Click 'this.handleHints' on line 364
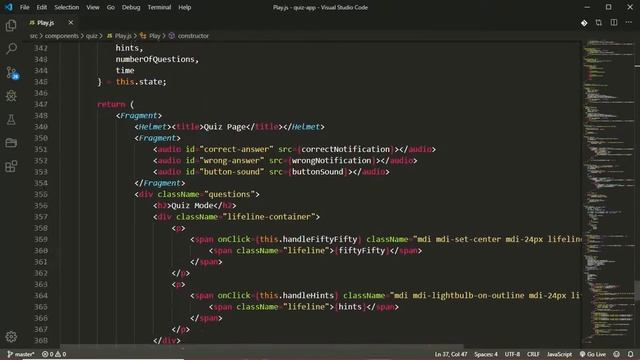 click(296, 296)
